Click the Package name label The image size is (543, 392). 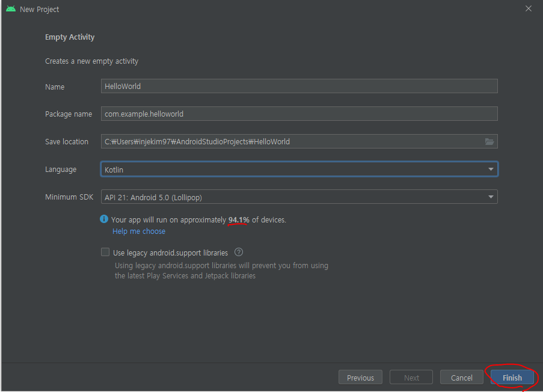69,114
